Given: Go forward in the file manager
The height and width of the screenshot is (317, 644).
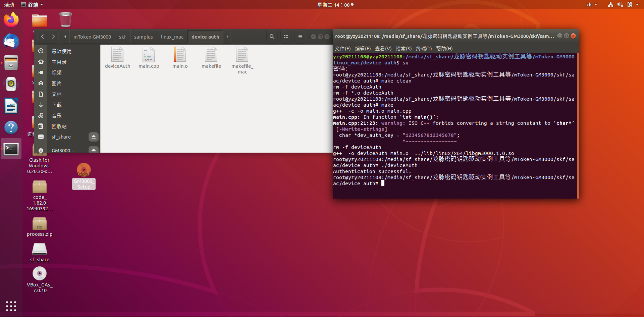Looking at the screenshot, I should (53, 37).
